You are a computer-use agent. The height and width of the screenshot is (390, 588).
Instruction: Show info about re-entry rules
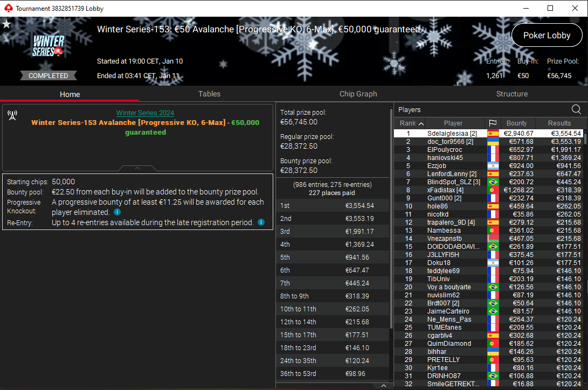pyautogui.click(x=261, y=222)
